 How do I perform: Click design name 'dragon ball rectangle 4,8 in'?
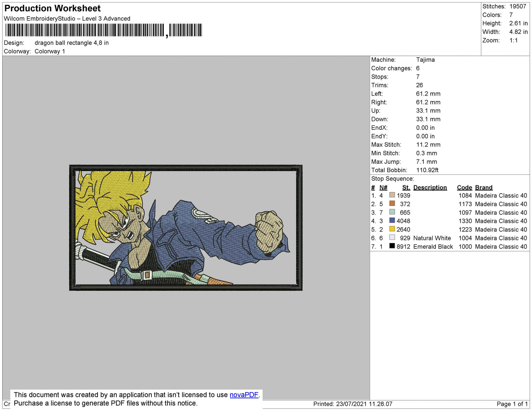pos(71,43)
